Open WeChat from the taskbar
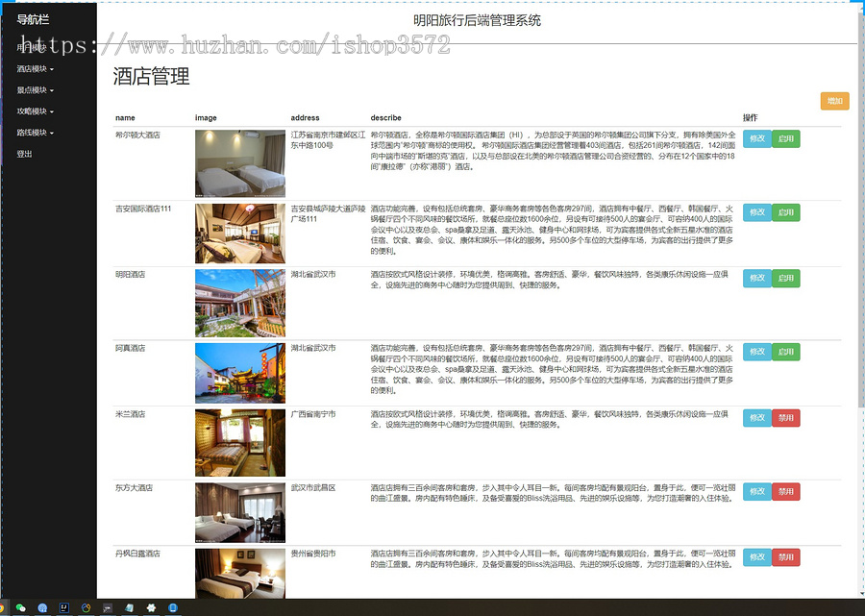 tap(21, 607)
